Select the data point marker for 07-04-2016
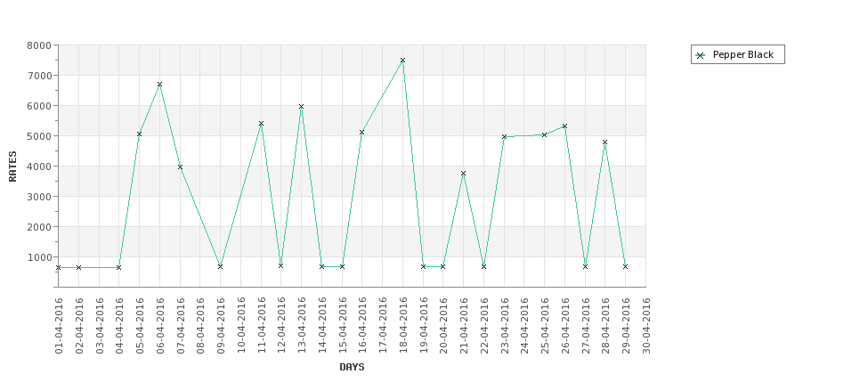The image size is (868, 382). pos(180,167)
